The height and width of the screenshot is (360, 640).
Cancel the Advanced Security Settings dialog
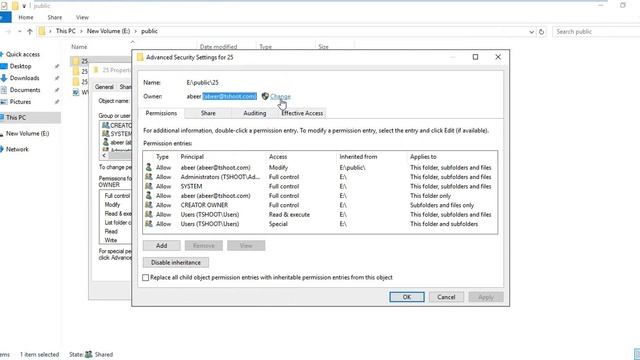click(x=446, y=297)
